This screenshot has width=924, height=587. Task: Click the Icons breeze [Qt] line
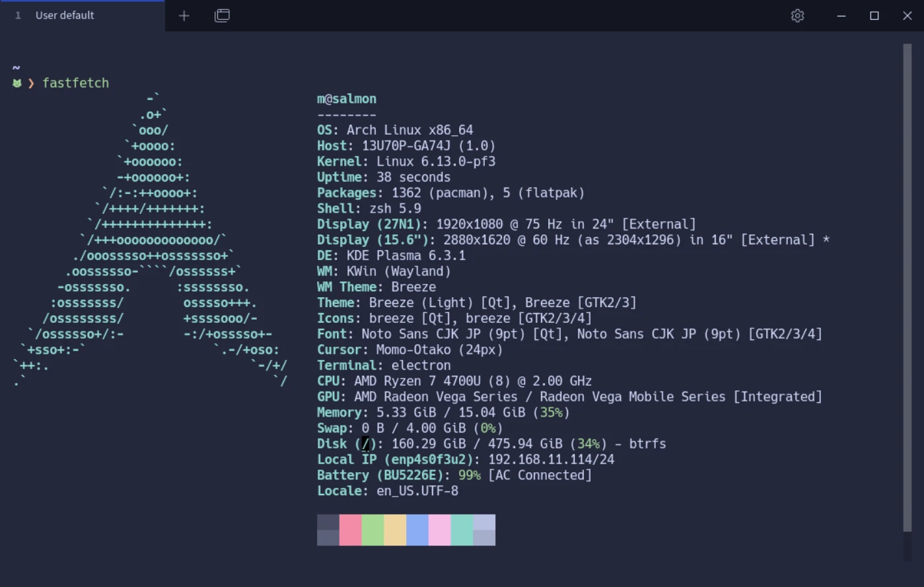454,319
